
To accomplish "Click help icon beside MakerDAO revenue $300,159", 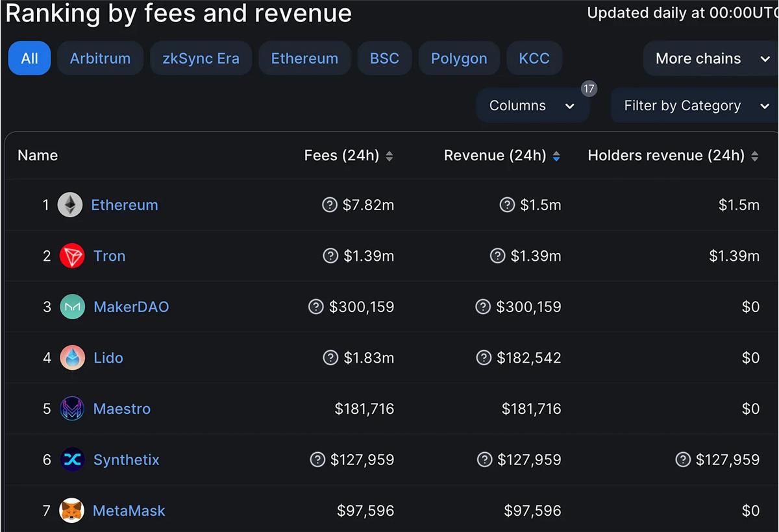I will tap(483, 307).
